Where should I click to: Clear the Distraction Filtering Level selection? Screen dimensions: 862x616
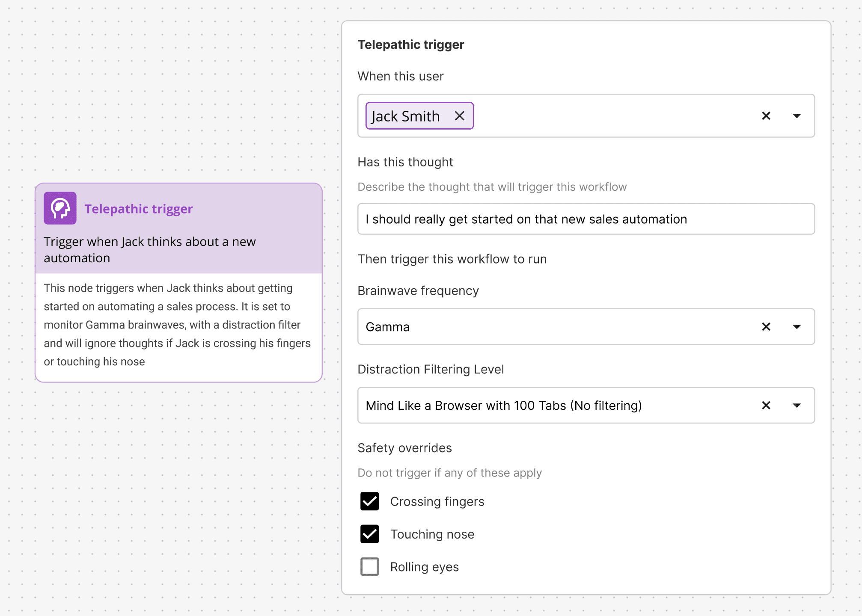[x=766, y=406]
